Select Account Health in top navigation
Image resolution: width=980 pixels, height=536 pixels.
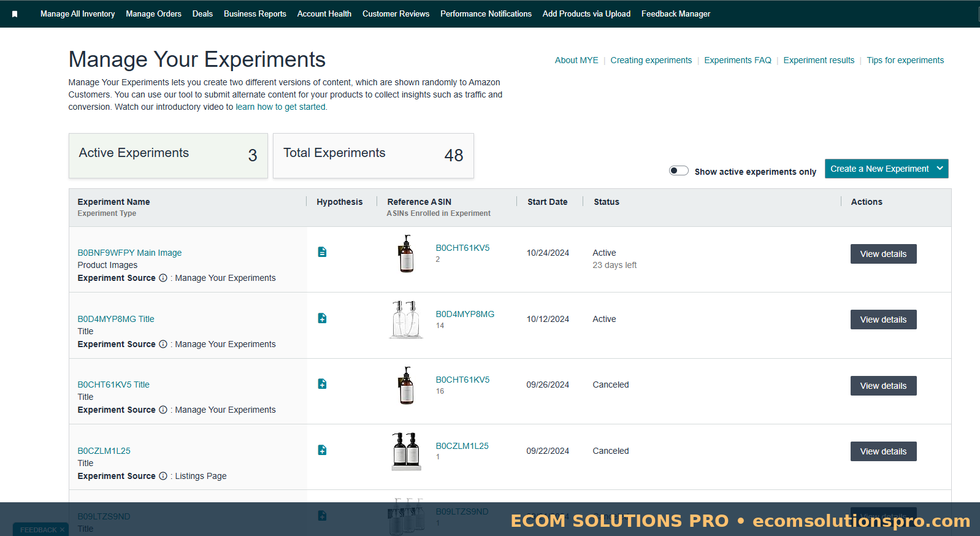(x=324, y=14)
